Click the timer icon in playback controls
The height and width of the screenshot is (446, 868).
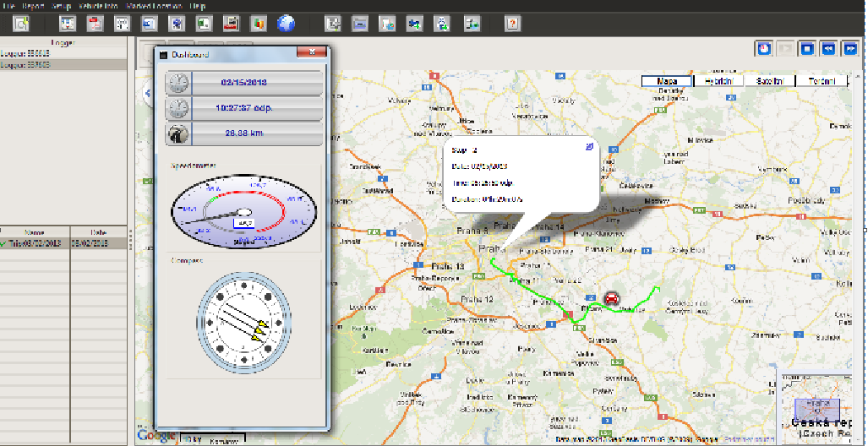point(764,48)
